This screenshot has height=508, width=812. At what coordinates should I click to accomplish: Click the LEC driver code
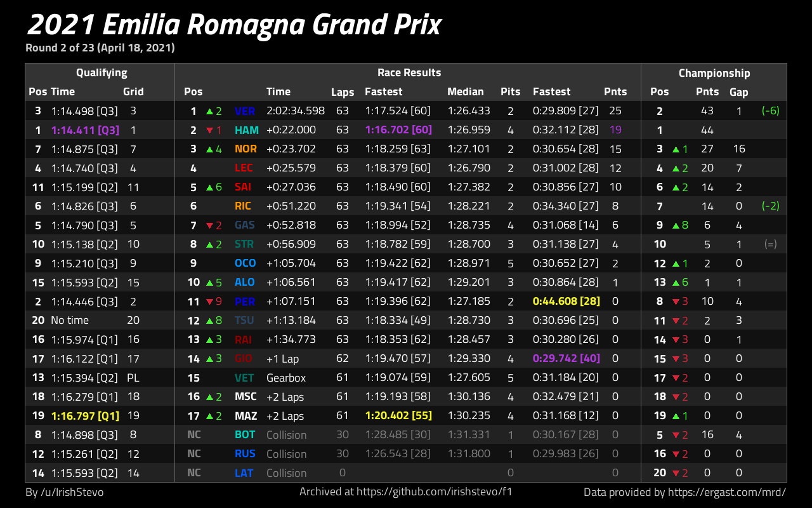(244, 168)
